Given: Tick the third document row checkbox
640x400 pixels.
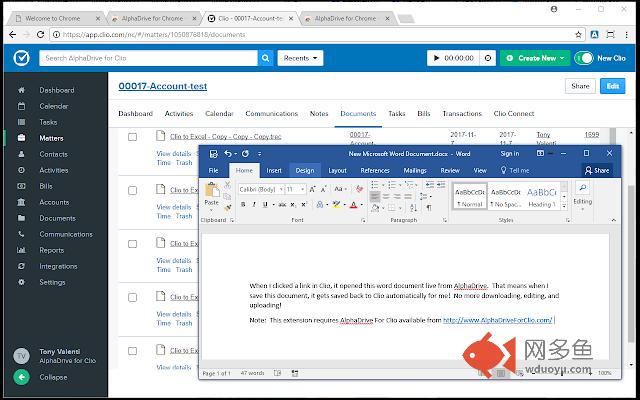Looking at the screenshot, I should (132, 244).
